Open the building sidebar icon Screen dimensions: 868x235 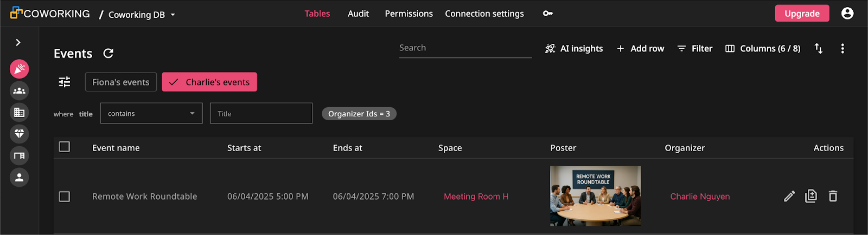point(19,112)
